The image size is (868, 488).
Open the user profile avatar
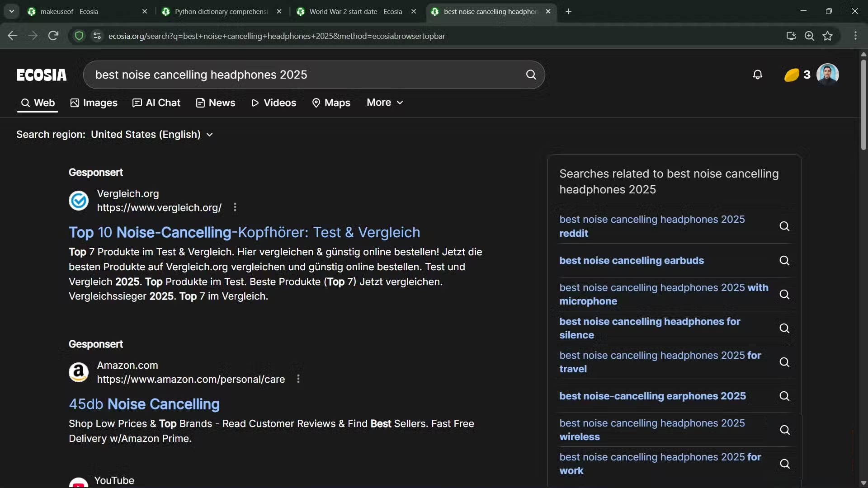coord(827,74)
